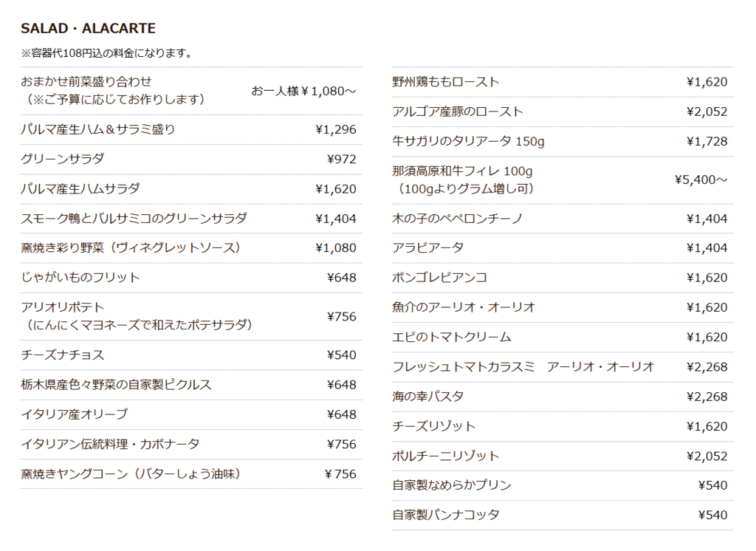
Task: Select じゃがいものフリット entry
Action: 80,278
